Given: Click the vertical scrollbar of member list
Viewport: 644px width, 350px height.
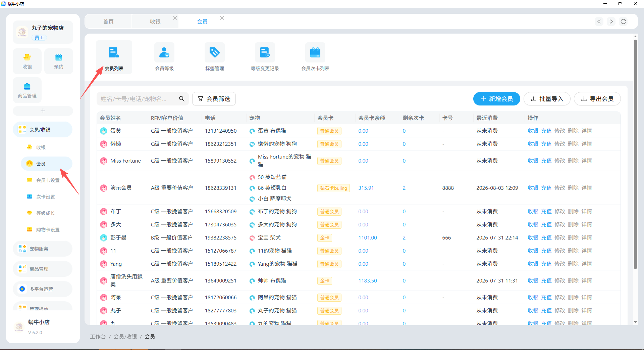Looking at the screenshot, I should click(635, 155).
